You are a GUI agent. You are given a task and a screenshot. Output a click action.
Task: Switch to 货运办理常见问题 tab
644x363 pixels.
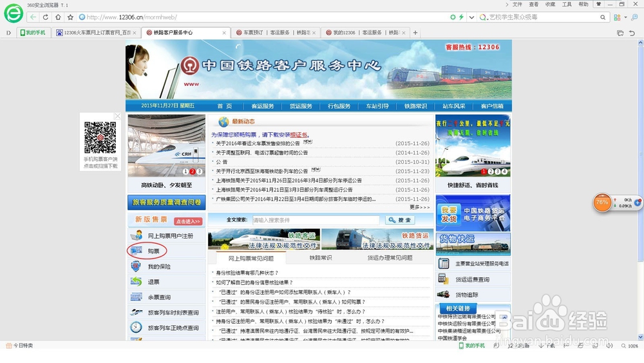(x=390, y=258)
